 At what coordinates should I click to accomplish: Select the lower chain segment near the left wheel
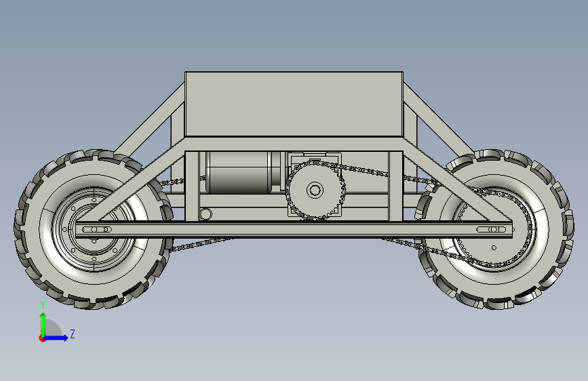pos(203,244)
